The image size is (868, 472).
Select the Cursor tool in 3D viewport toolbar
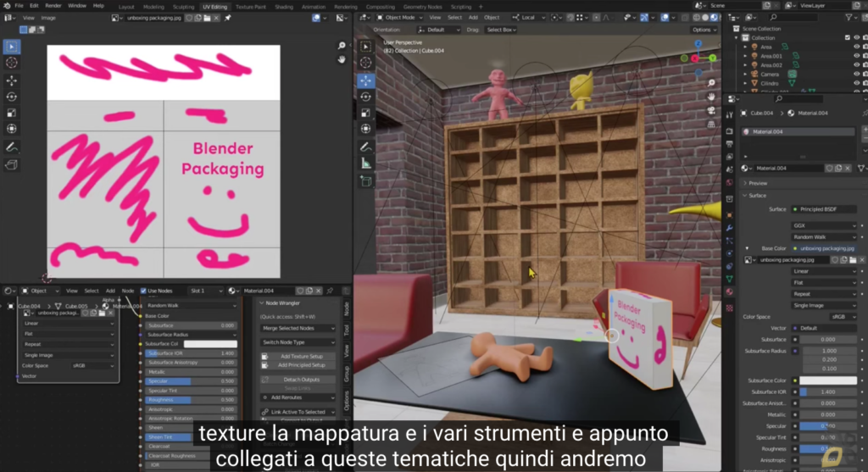(366, 63)
